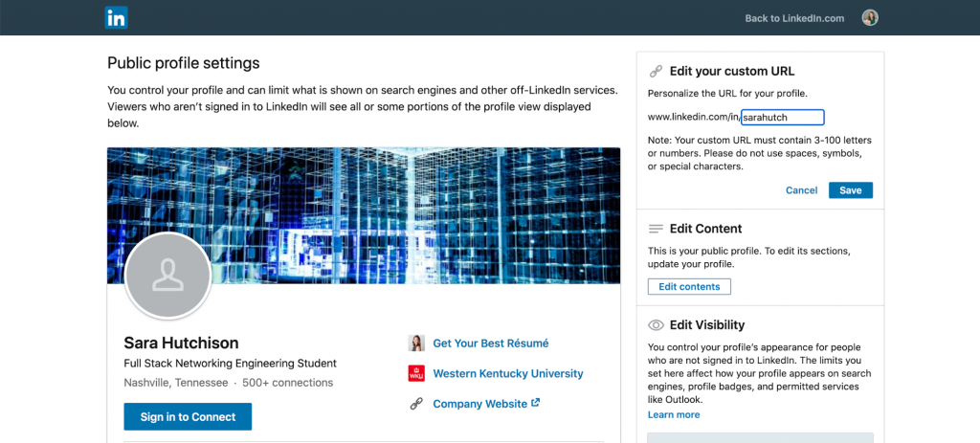
Task: Open Get Your Best Résumé link
Action: click(x=491, y=343)
